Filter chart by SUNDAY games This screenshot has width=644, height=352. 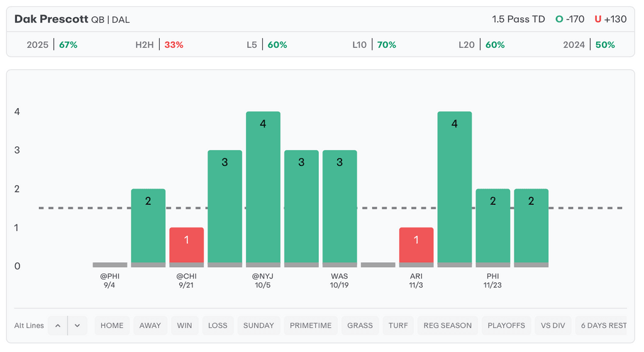tap(258, 326)
